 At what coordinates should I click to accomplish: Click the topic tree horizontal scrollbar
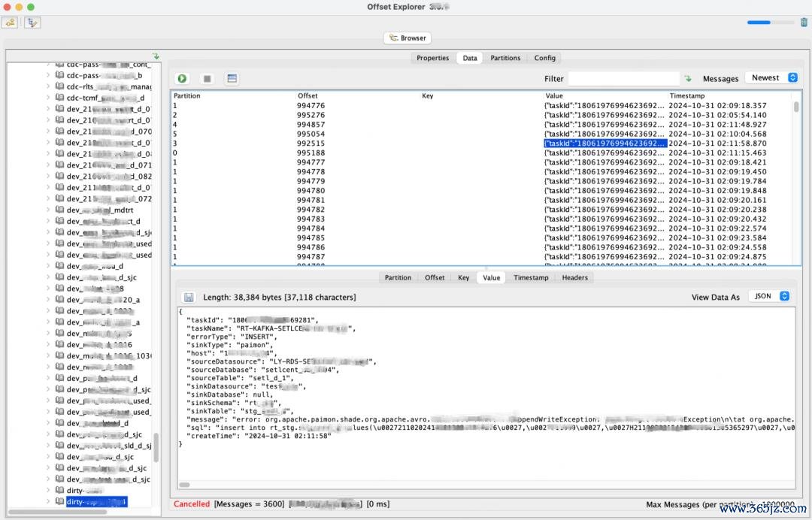(x=57, y=512)
